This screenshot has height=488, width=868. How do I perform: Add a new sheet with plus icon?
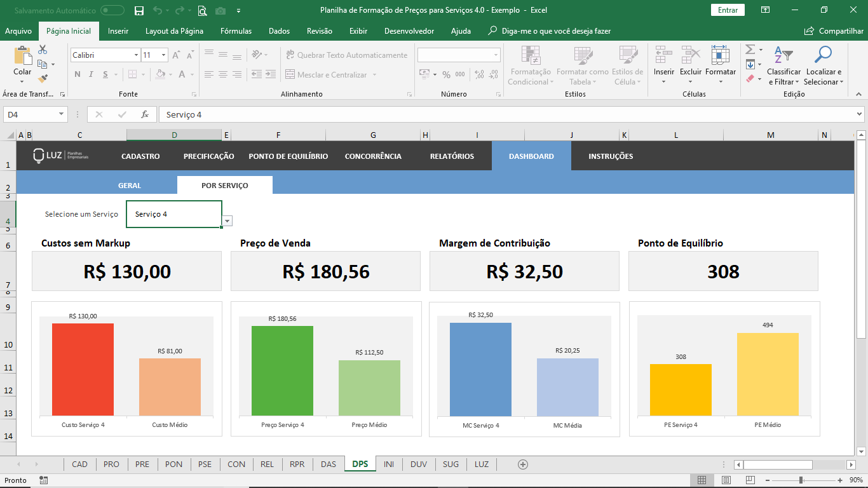[x=523, y=464]
